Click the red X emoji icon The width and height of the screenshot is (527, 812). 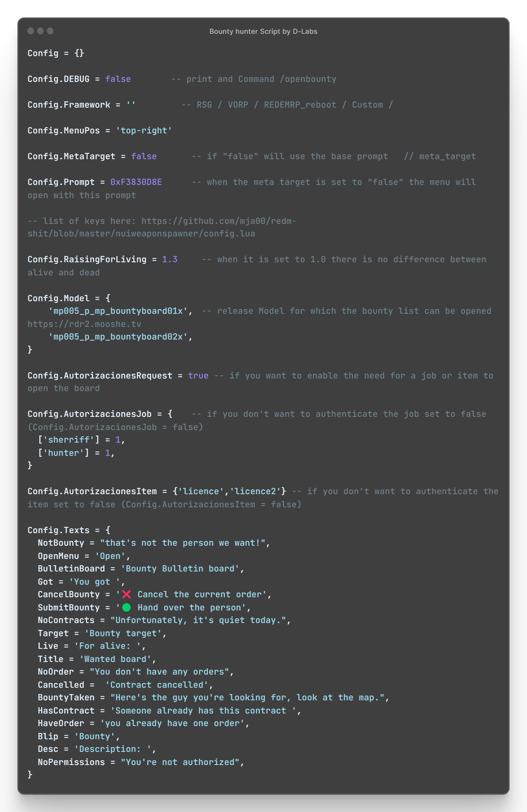click(x=126, y=594)
